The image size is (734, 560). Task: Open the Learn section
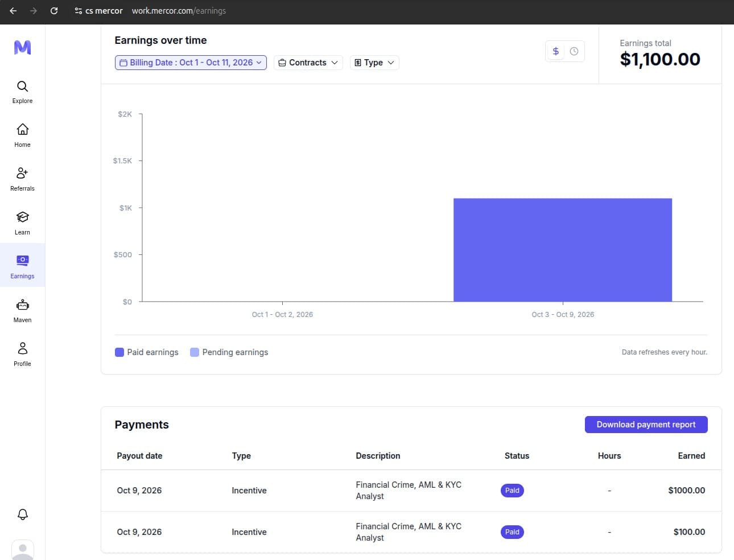click(x=22, y=223)
